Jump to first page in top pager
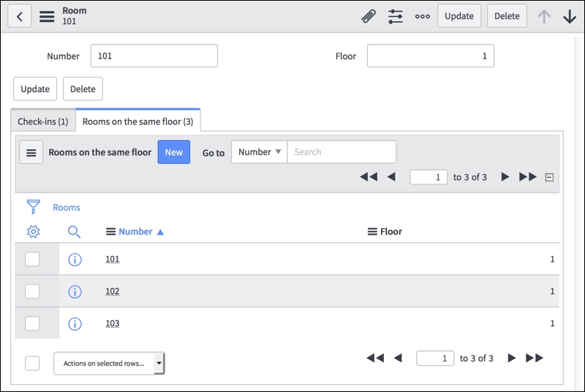This screenshot has height=392, width=585. pos(369,177)
